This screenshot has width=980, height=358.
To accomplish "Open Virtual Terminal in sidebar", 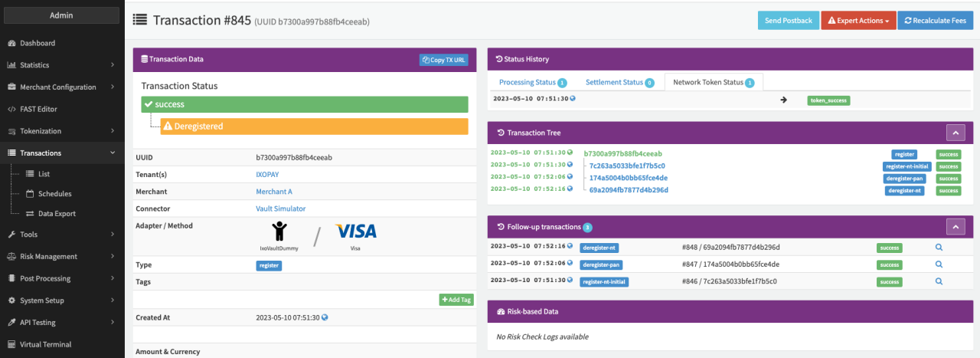I will (45, 344).
